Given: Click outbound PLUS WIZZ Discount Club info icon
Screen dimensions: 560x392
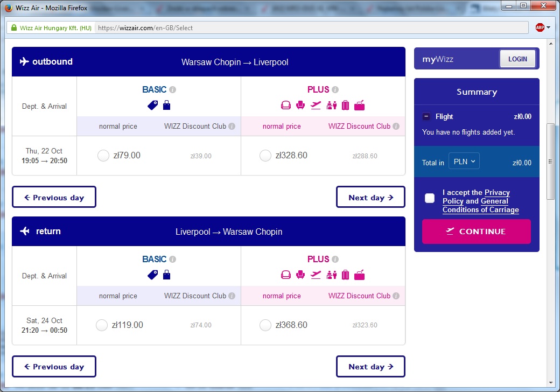Looking at the screenshot, I should (x=396, y=127).
